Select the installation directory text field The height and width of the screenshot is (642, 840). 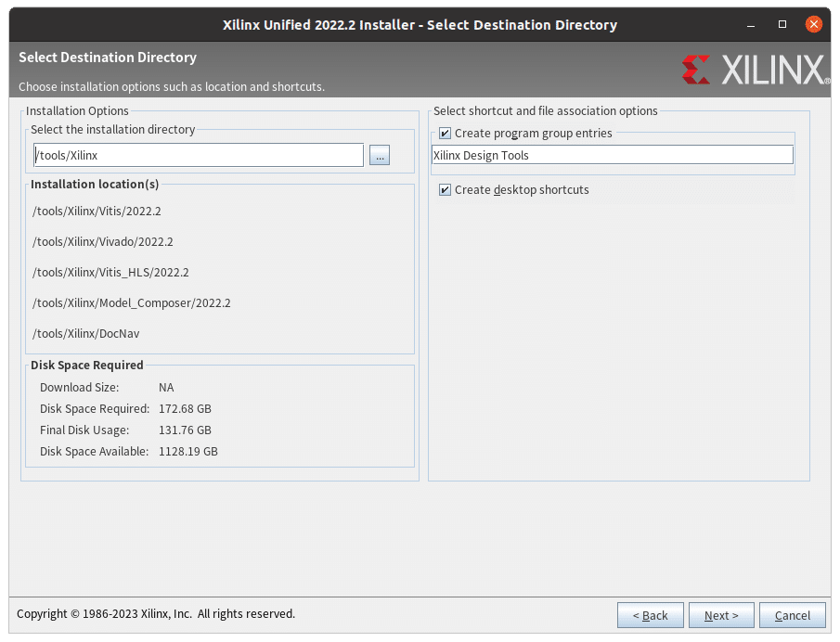pyautogui.click(x=198, y=155)
